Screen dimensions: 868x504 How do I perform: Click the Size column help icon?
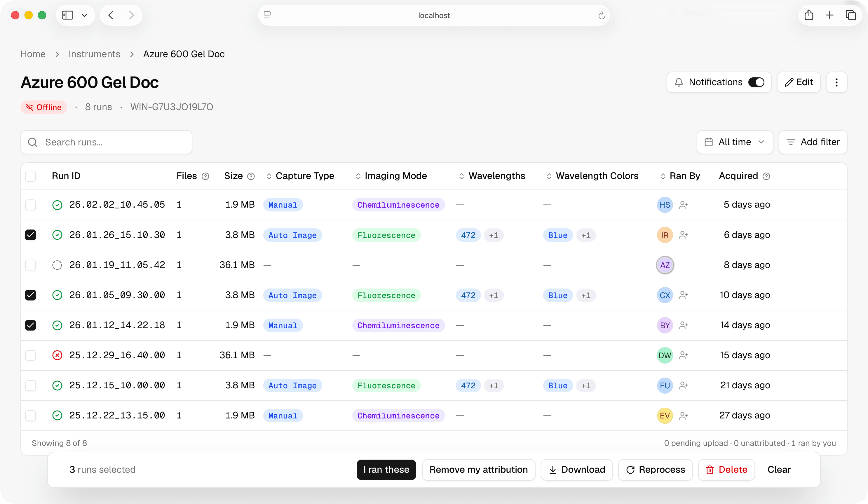pyautogui.click(x=251, y=176)
